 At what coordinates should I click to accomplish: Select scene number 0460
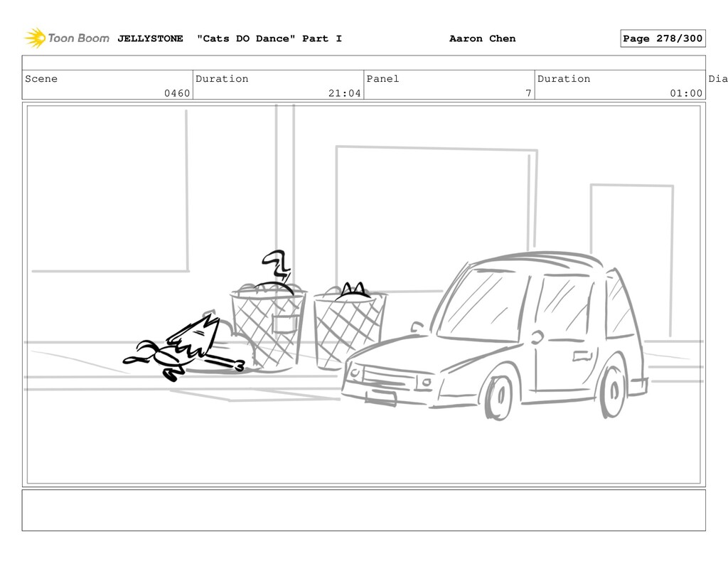(x=177, y=93)
